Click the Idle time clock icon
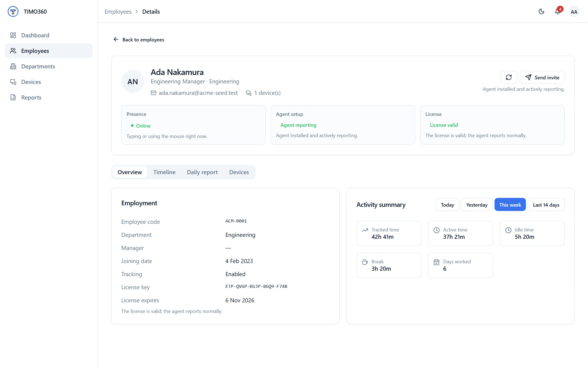Viewport: 588px width, 368px height. (x=508, y=230)
